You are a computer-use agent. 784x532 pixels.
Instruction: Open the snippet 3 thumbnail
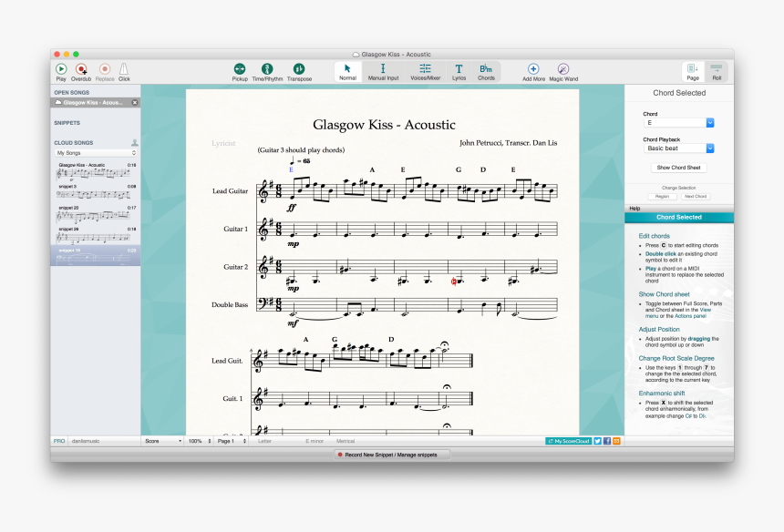coord(95,192)
